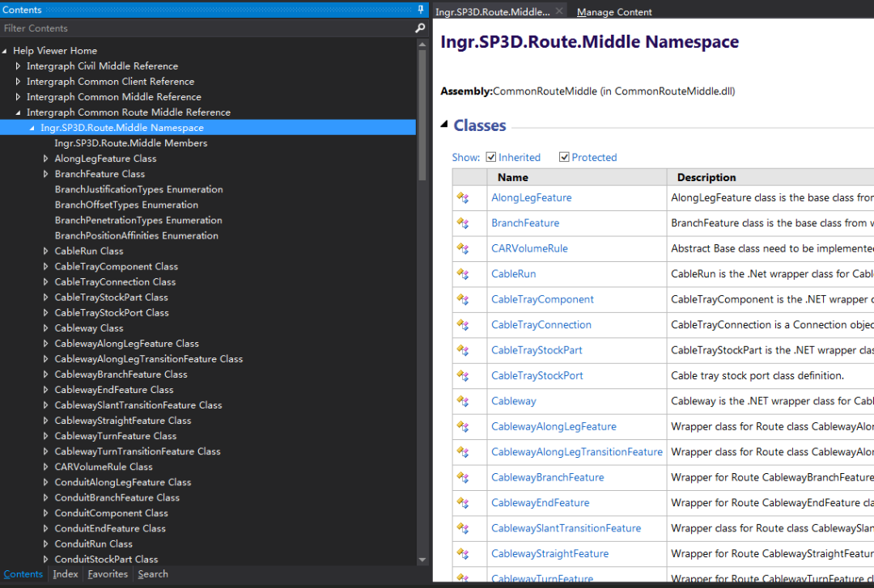The height and width of the screenshot is (588, 874).
Task: Click the class icon beside CablewaySlantTransitionFeature row
Action: point(463,528)
